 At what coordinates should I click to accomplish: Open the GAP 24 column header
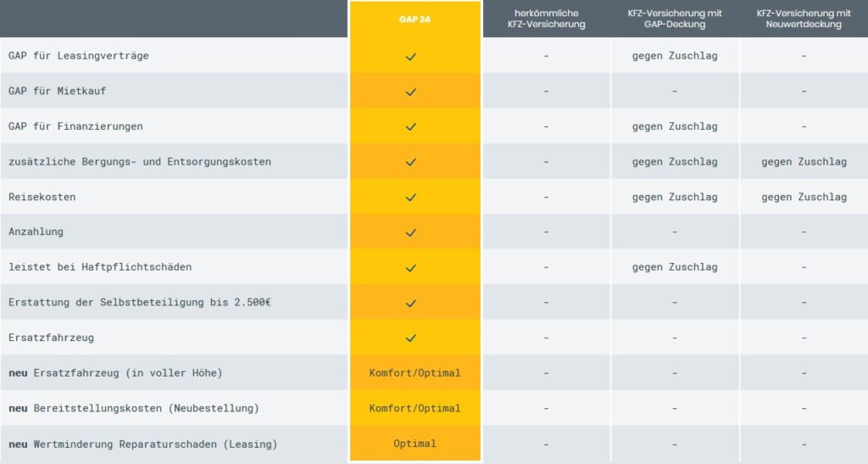coord(415,20)
